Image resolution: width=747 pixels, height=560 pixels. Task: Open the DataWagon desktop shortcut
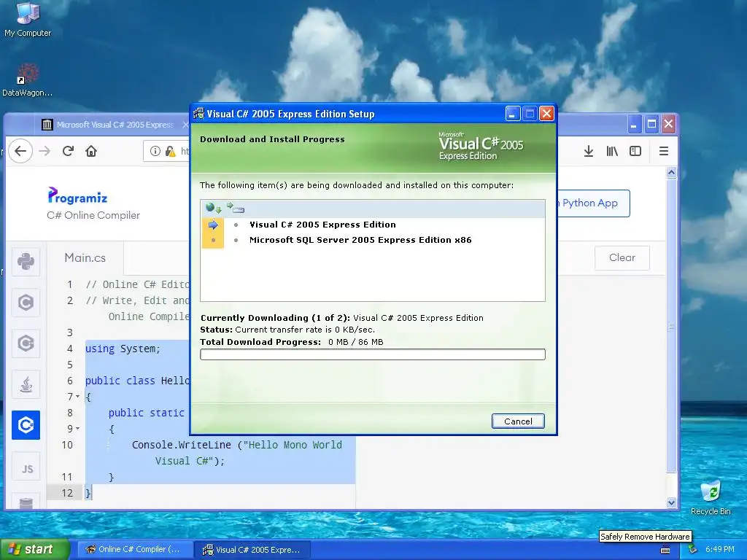27,80
